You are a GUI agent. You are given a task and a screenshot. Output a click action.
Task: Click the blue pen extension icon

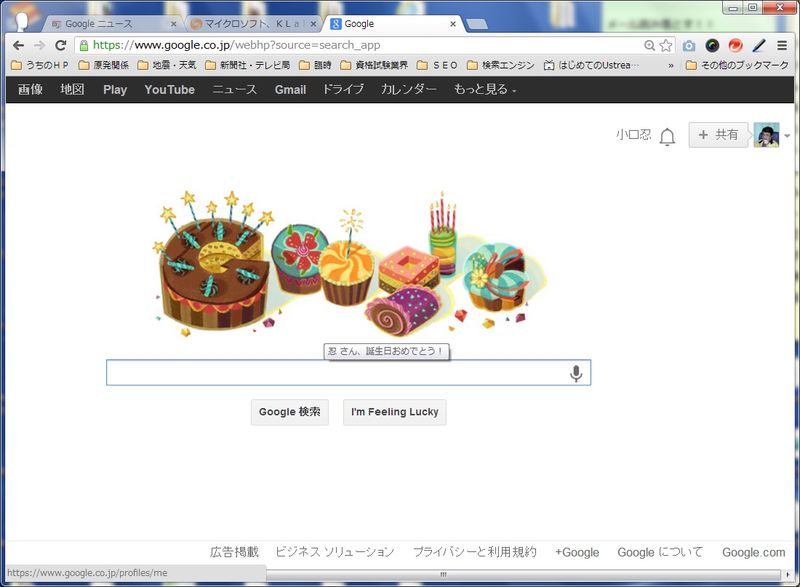pos(759,45)
